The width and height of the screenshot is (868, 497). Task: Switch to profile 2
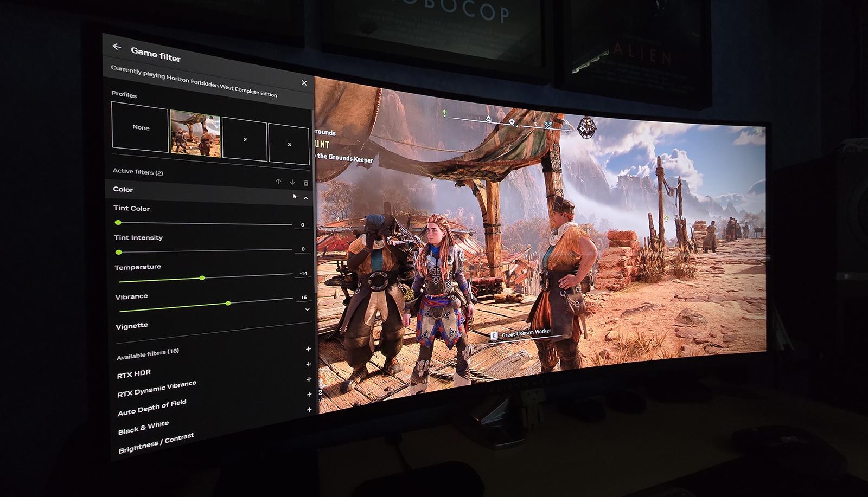coord(245,140)
